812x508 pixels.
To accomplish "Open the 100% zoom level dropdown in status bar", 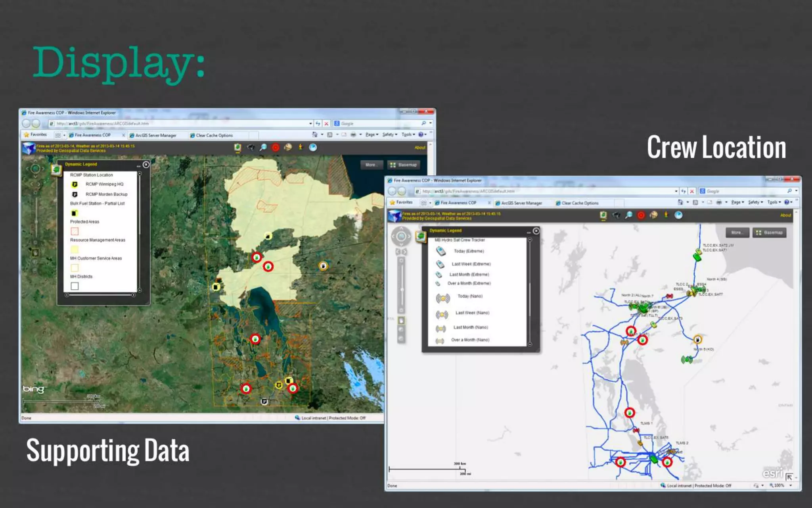I will coord(791,485).
